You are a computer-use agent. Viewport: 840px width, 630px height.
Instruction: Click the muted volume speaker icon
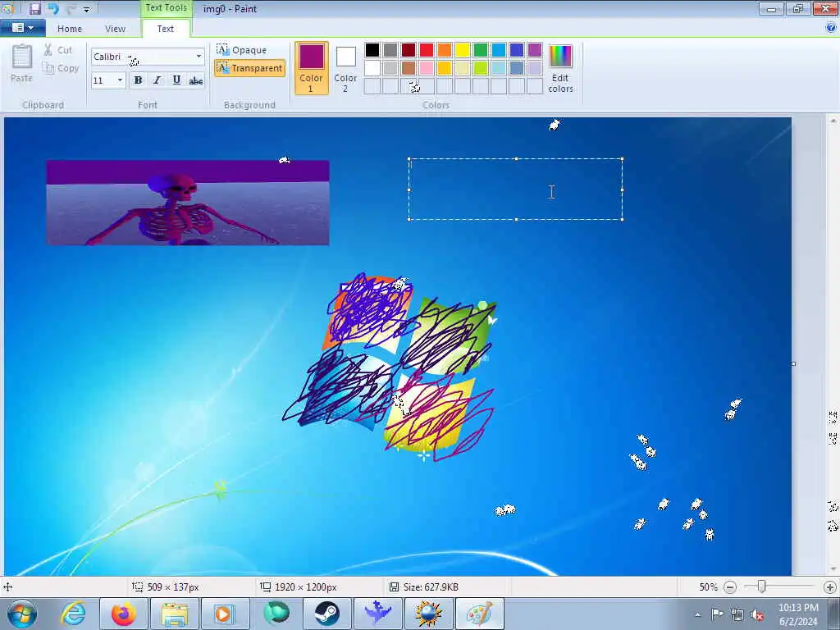click(x=757, y=614)
